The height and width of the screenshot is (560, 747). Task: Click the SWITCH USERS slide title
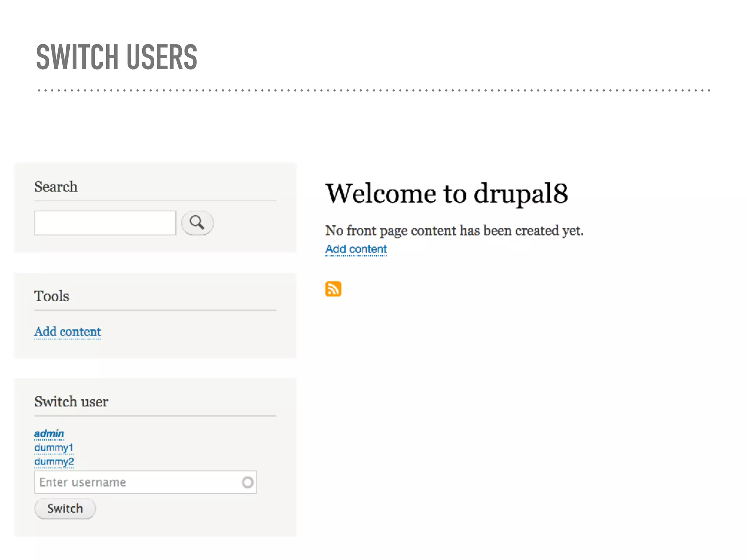[x=117, y=57]
